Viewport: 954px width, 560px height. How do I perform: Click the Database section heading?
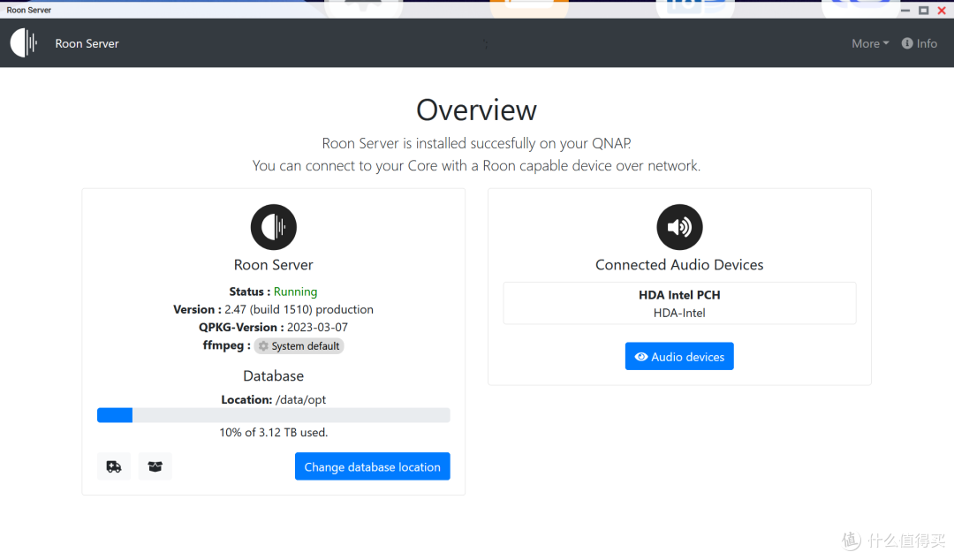pyautogui.click(x=274, y=376)
